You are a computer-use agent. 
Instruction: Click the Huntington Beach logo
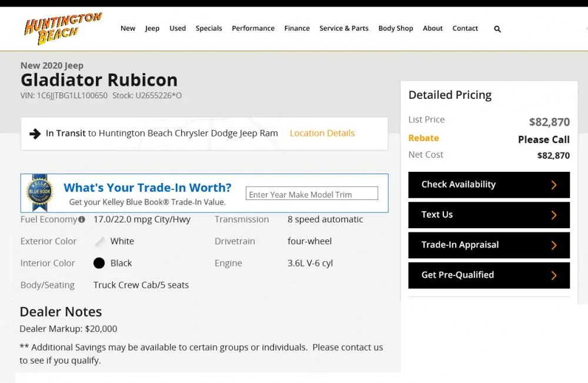click(63, 28)
